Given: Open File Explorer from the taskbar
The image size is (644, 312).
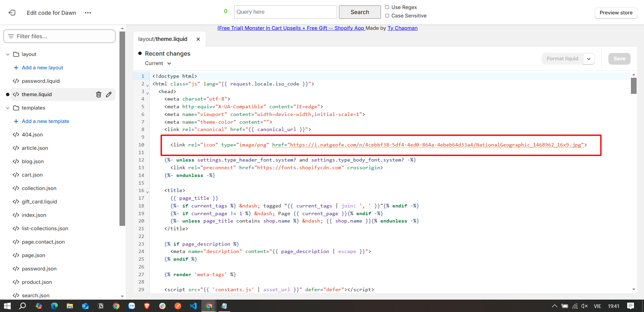Looking at the screenshot, I should click(70, 306).
